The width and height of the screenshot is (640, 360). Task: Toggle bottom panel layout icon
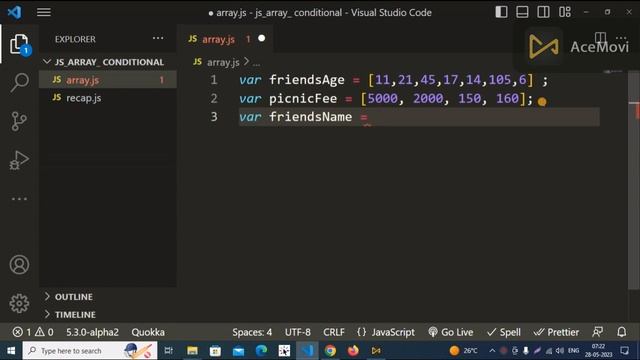[x=522, y=12]
